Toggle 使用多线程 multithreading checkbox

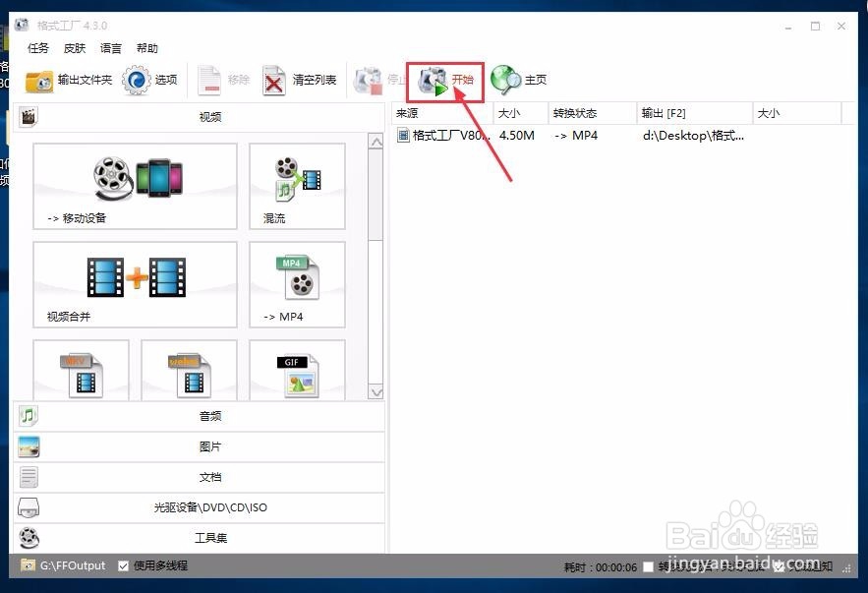(x=124, y=565)
